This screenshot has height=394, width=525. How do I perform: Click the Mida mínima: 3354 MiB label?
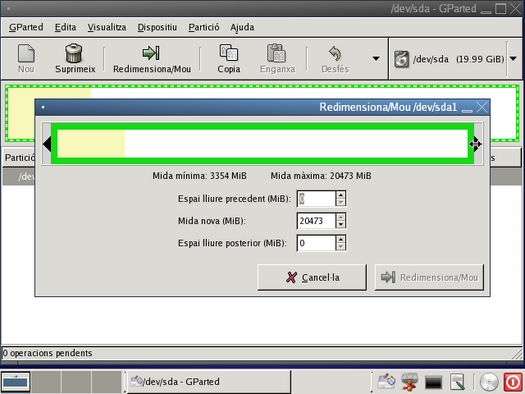(x=199, y=176)
